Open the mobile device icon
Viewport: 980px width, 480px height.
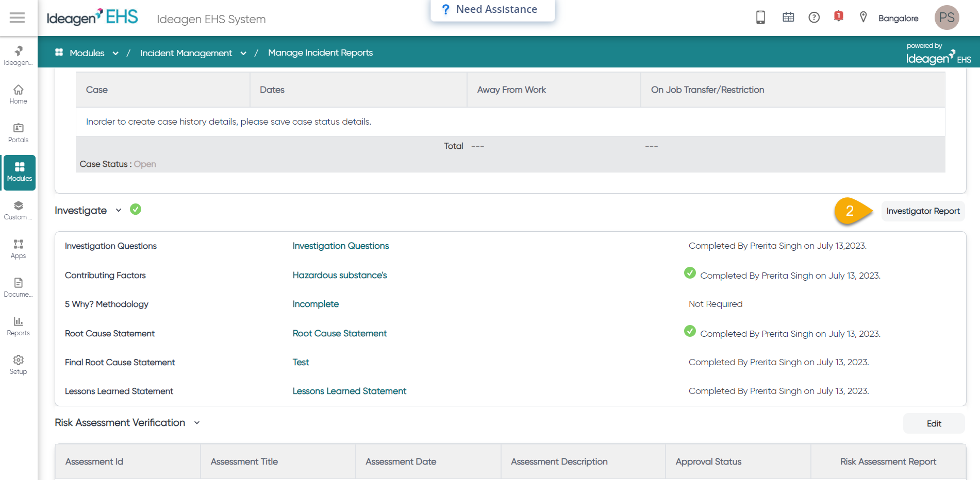pyautogui.click(x=760, y=18)
